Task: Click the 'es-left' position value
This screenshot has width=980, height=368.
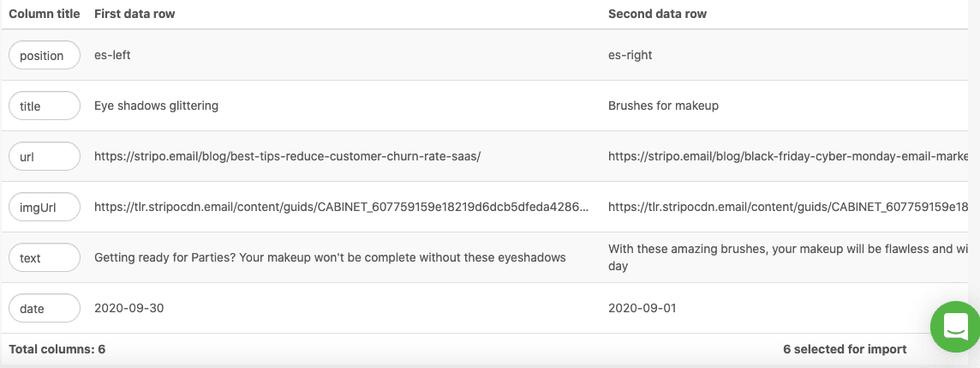Action: 112,55
